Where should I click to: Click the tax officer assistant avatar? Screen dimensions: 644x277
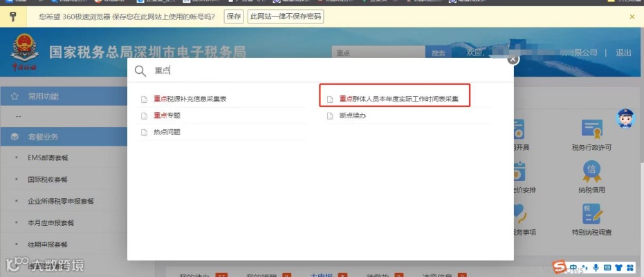pyautogui.click(x=625, y=119)
